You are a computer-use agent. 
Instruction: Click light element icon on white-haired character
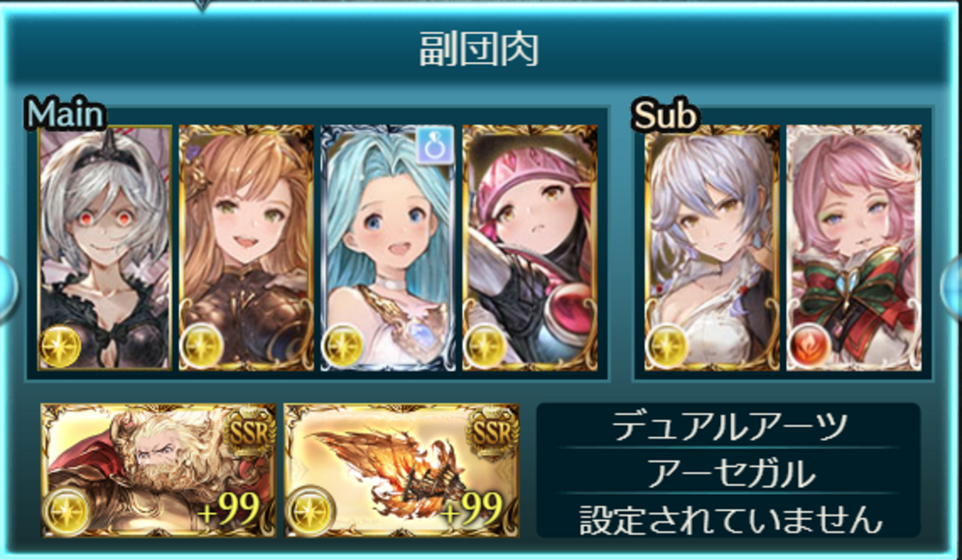[x=60, y=347]
